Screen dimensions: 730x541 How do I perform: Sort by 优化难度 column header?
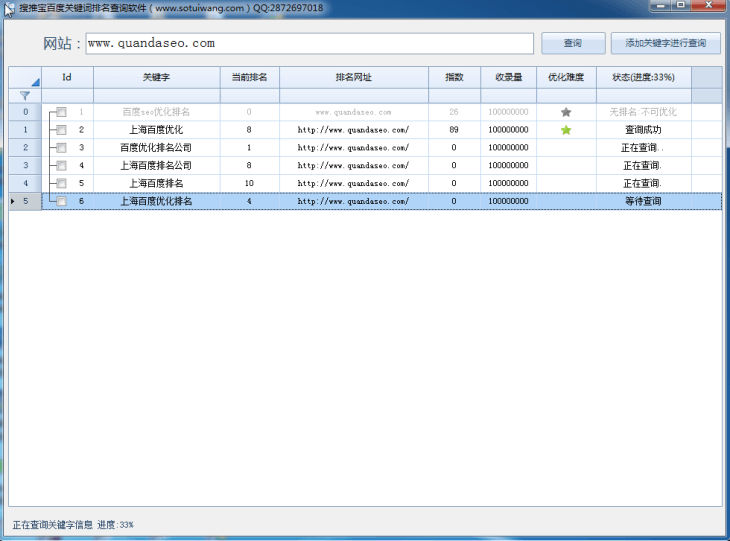566,77
